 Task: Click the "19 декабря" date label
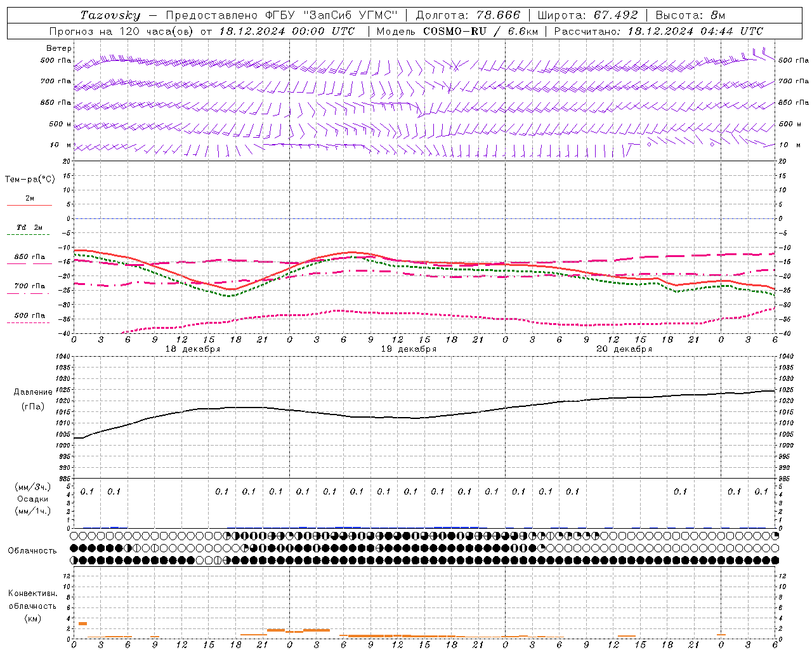coord(409,349)
